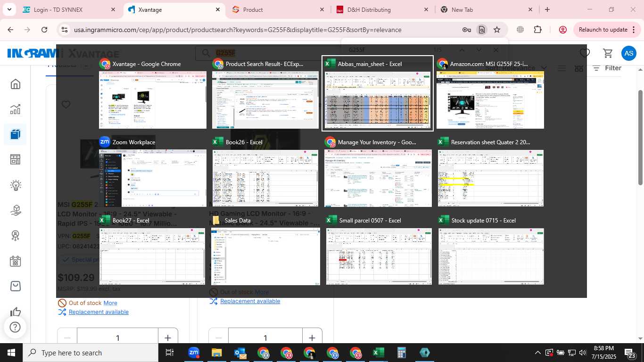Open the More link beside first Out of stock

(x=110, y=303)
